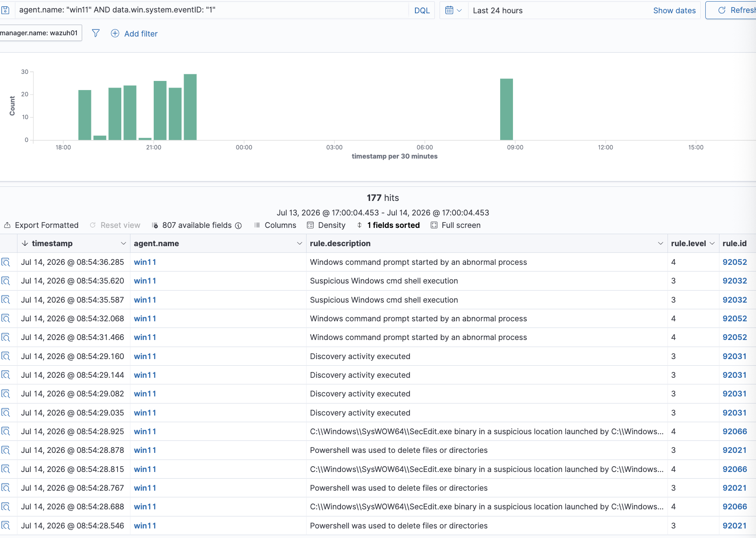Expand the timestamp column header menu
756x538 pixels.
[123, 243]
